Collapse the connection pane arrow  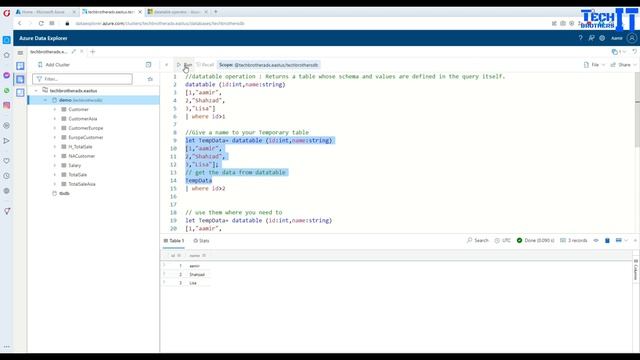(x=166, y=65)
